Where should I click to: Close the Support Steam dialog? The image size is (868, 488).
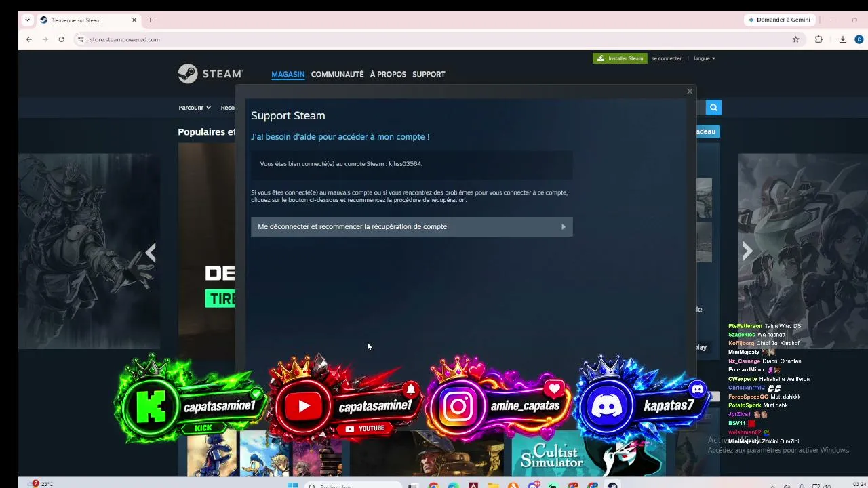[690, 91]
